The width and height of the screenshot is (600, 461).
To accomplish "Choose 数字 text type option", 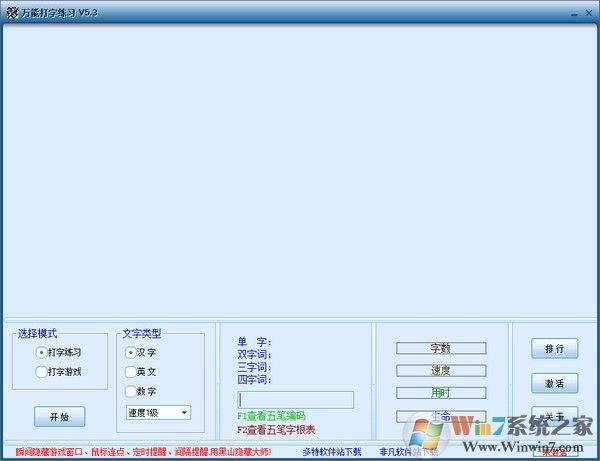I will click(130, 391).
